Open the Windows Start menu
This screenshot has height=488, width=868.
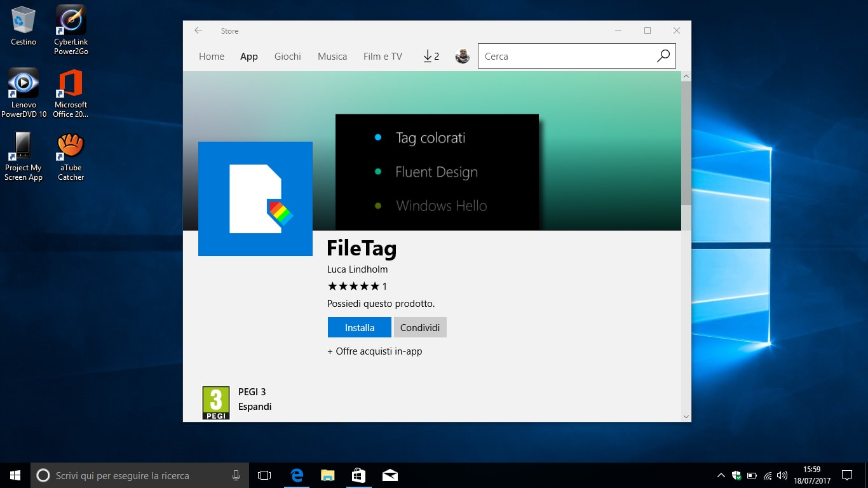(x=15, y=475)
